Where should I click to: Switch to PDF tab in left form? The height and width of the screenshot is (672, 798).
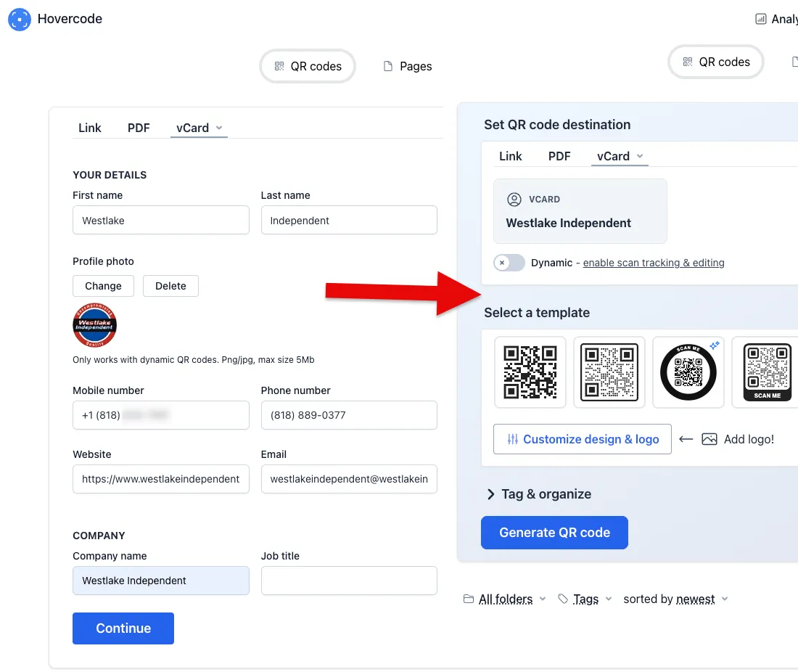click(139, 128)
